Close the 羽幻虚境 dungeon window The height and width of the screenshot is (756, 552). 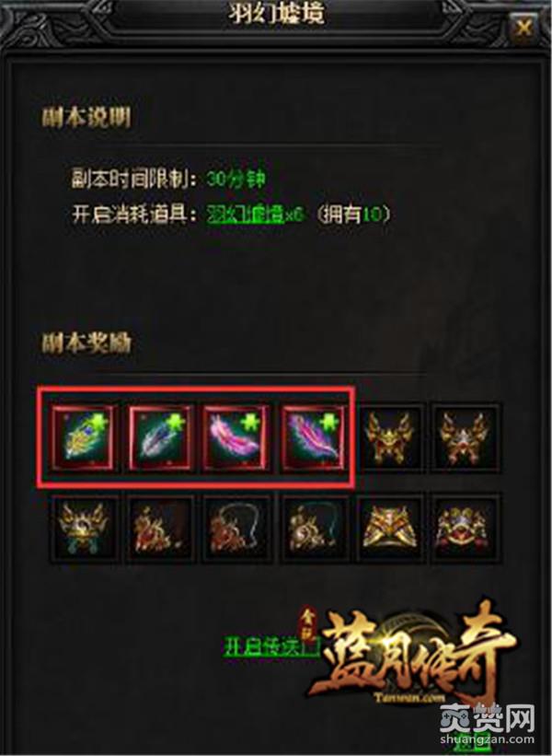point(523,28)
